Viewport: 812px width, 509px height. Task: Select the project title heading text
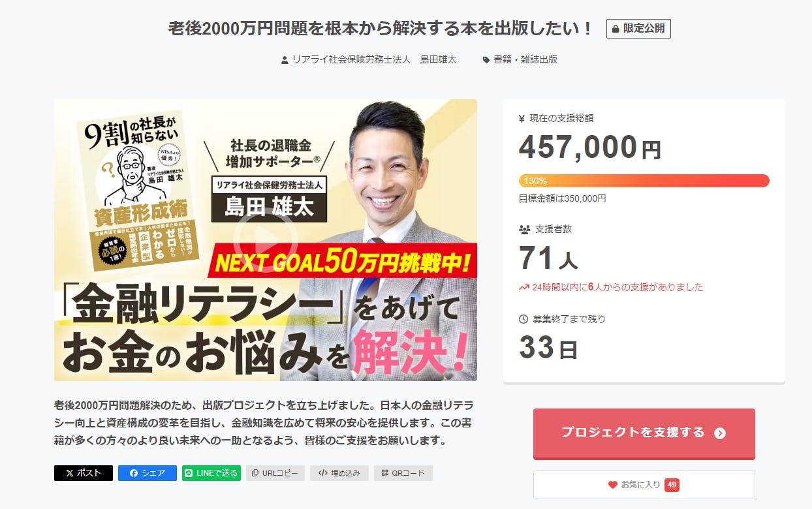381,29
